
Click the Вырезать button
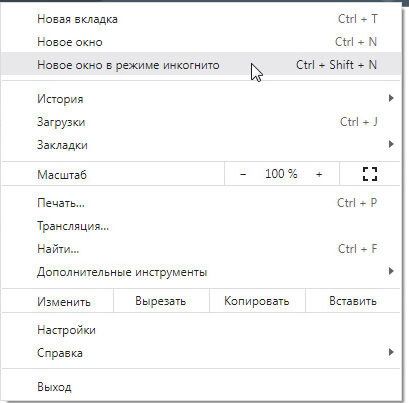(x=161, y=301)
